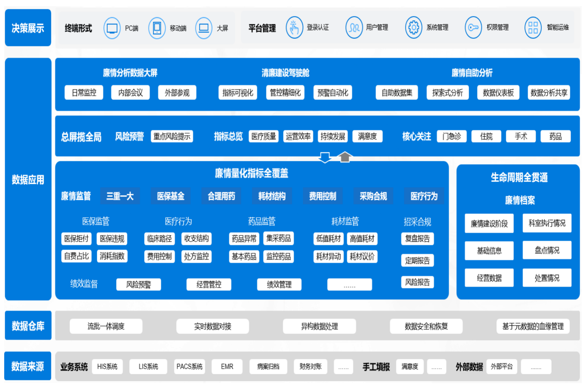Click the 重点风险提示 button
This screenshot has width=588, height=390.
tap(172, 136)
